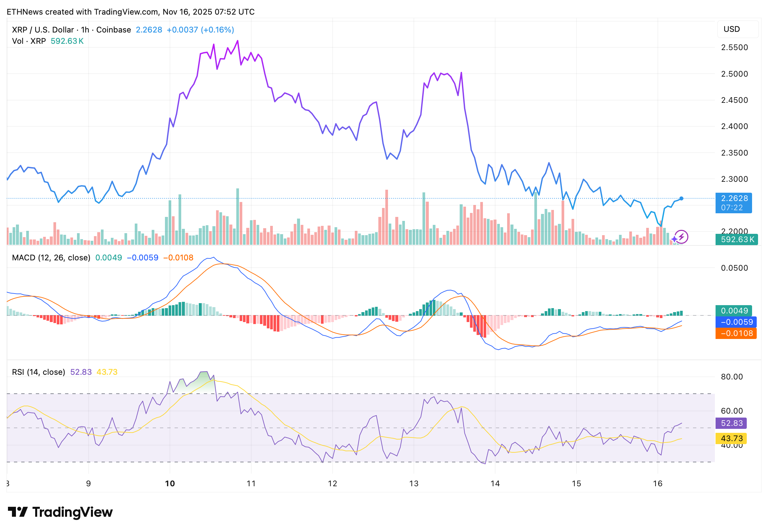Click the green 592.63K volume label
Image resolution: width=768 pixels, height=532 pixels.
736,239
